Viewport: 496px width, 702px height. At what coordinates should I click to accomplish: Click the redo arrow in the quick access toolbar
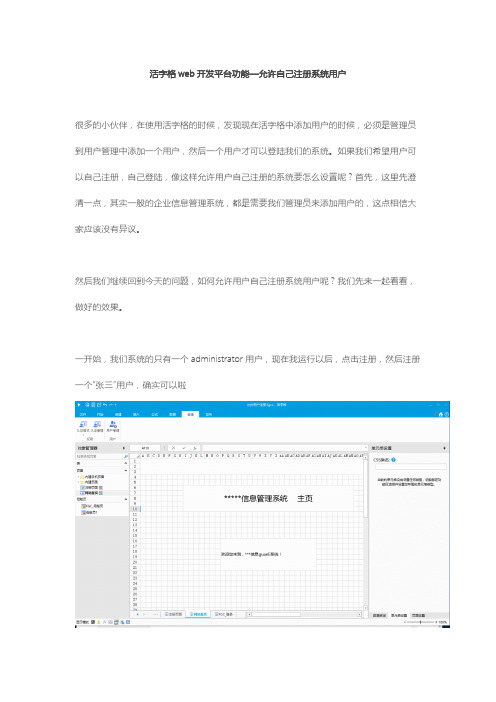[111, 405]
